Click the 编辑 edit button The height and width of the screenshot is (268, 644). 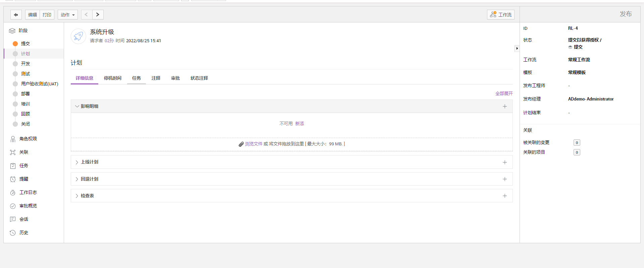tap(33, 15)
